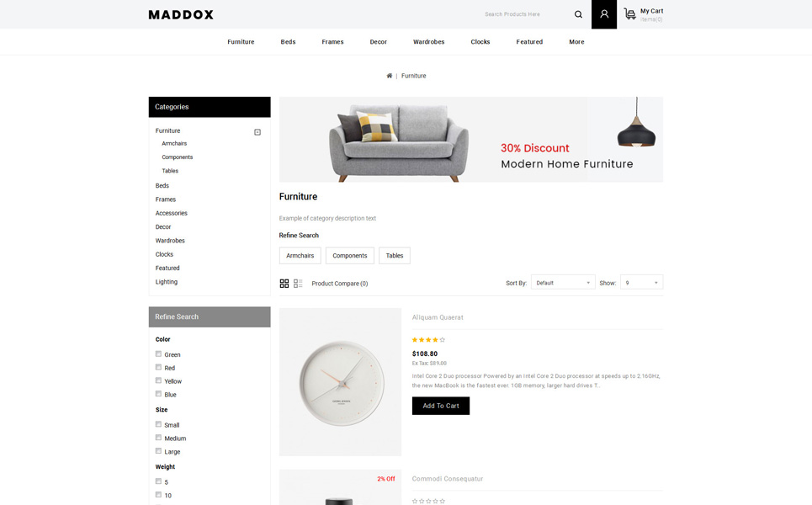Open the Show count dropdown

pyautogui.click(x=641, y=282)
